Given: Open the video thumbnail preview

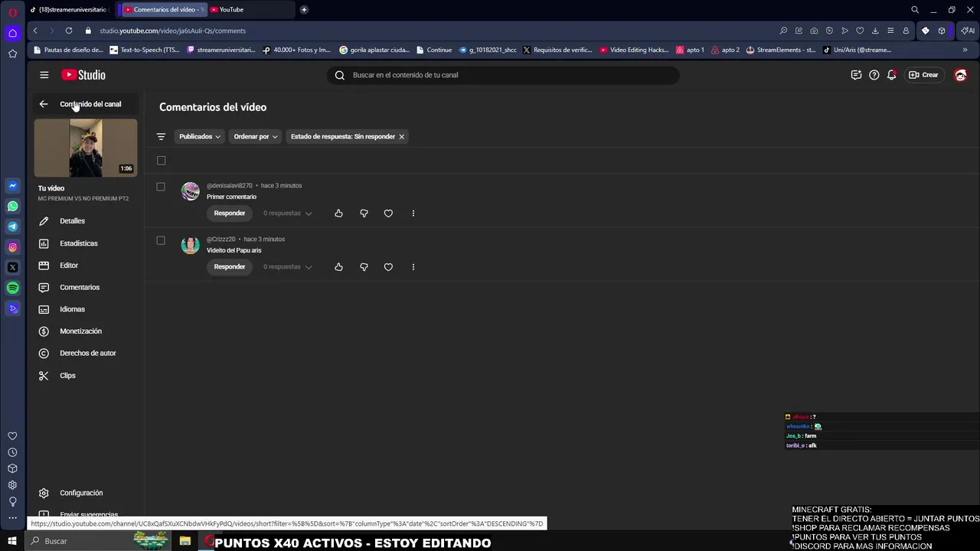Looking at the screenshot, I should pos(86,148).
